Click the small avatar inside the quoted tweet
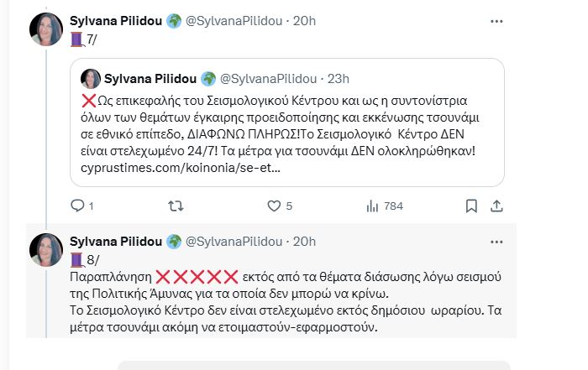The width and height of the screenshot is (588, 370). (91, 79)
